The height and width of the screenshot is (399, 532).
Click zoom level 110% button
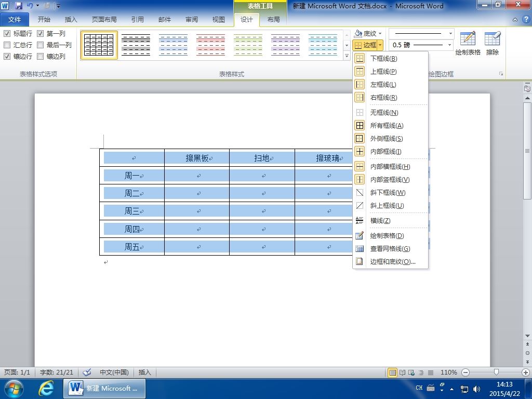pos(448,372)
